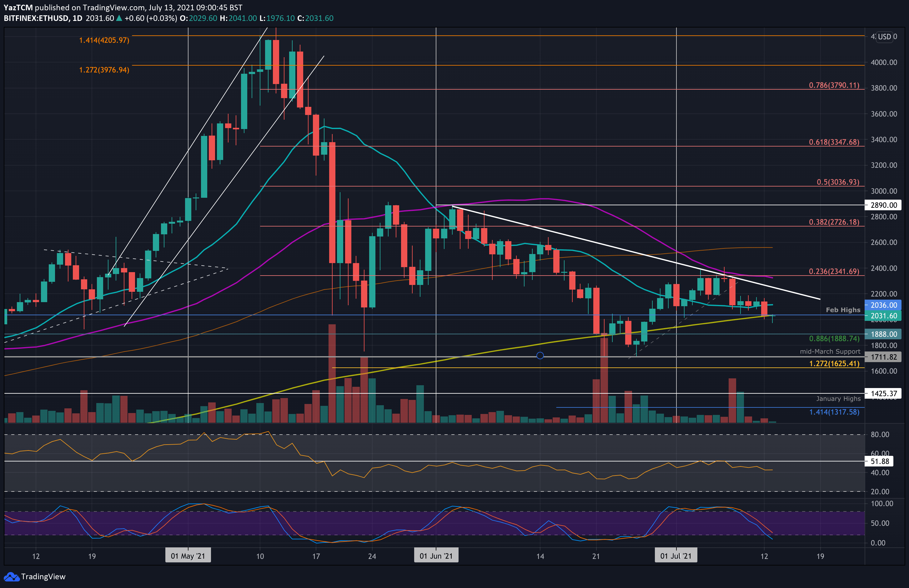909x588 pixels.
Task: Click the USD currency badge
Action: click(x=884, y=37)
